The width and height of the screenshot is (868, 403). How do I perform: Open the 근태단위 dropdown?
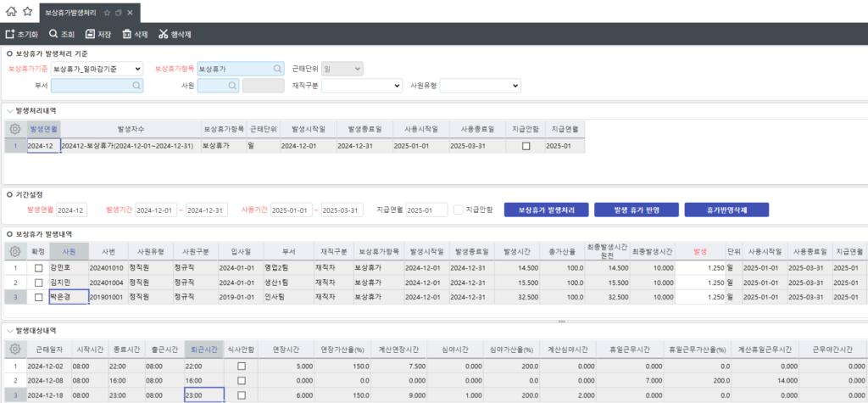pos(342,69)
